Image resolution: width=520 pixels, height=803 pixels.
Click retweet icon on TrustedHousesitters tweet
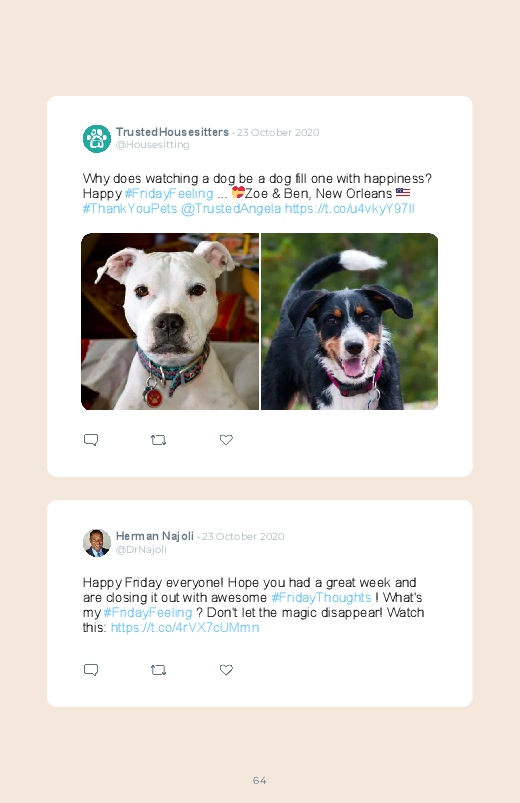(x=158, y=440)
